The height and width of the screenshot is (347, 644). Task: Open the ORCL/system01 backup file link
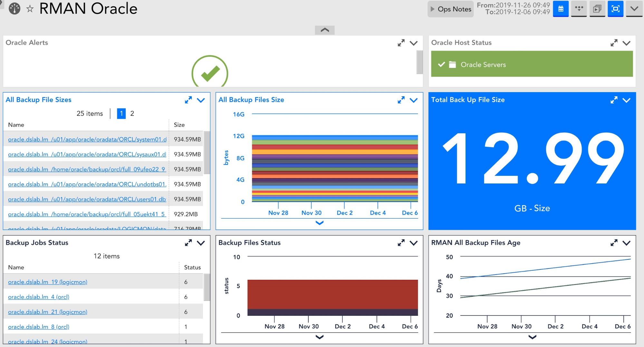87,139
